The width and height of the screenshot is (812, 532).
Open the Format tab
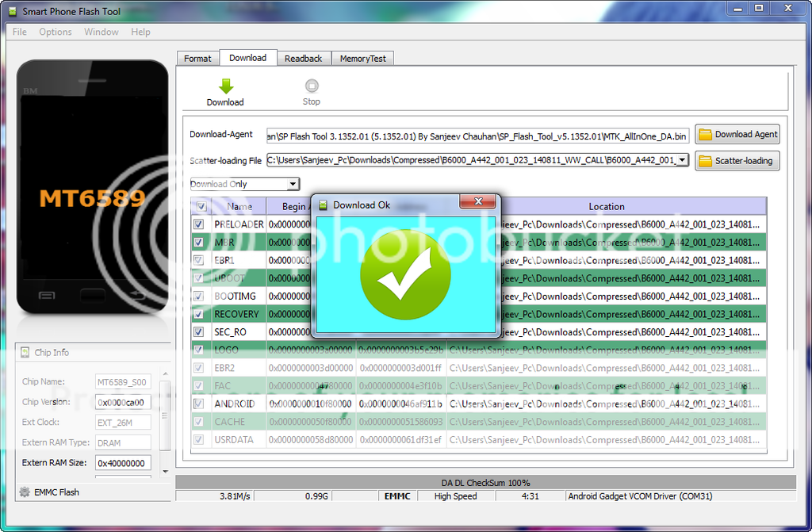[197, 59]
